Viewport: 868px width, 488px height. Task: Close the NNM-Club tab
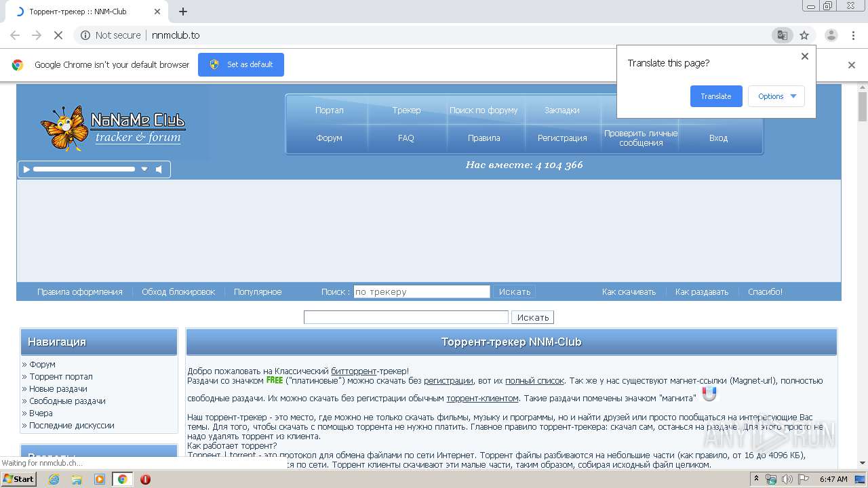pyautogui.click(x=157, y=12)
